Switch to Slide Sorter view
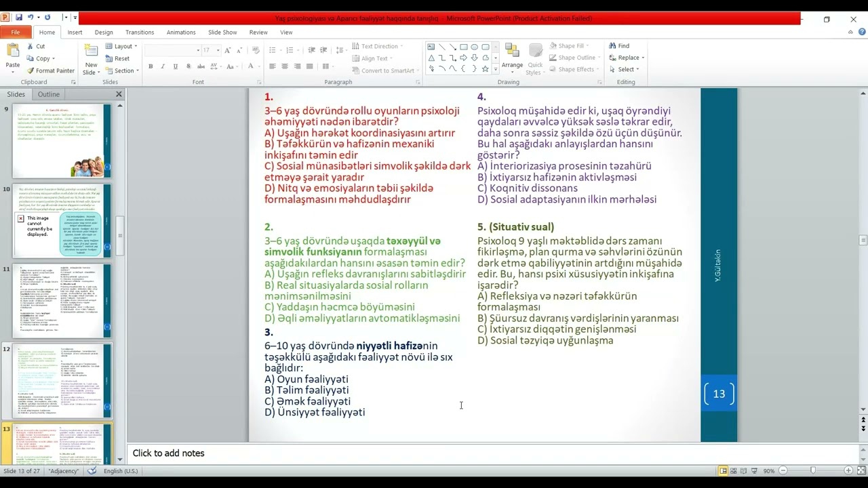The width and height of the screenshot is (868, 488). pos(734,470)
